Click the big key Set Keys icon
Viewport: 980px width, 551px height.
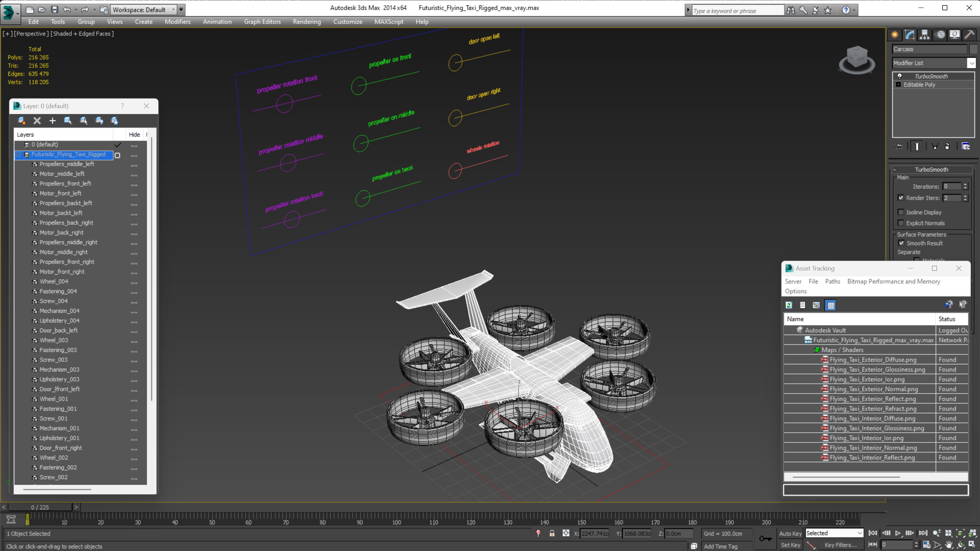click(x=765, y=538)
